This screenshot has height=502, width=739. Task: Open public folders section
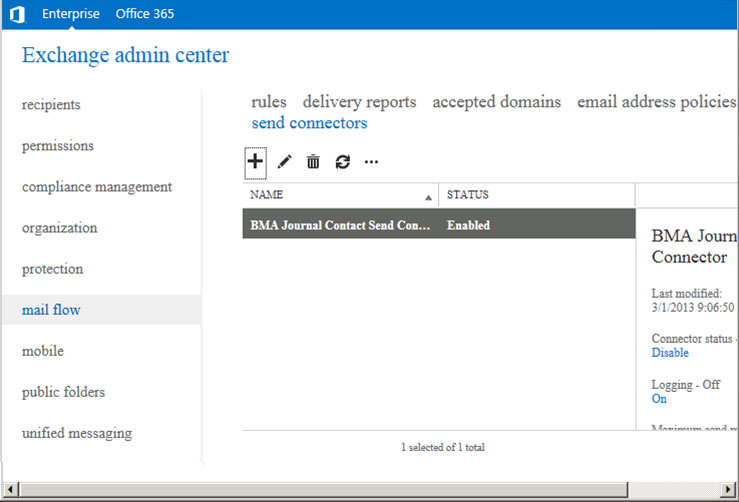(x=63, y=392)
